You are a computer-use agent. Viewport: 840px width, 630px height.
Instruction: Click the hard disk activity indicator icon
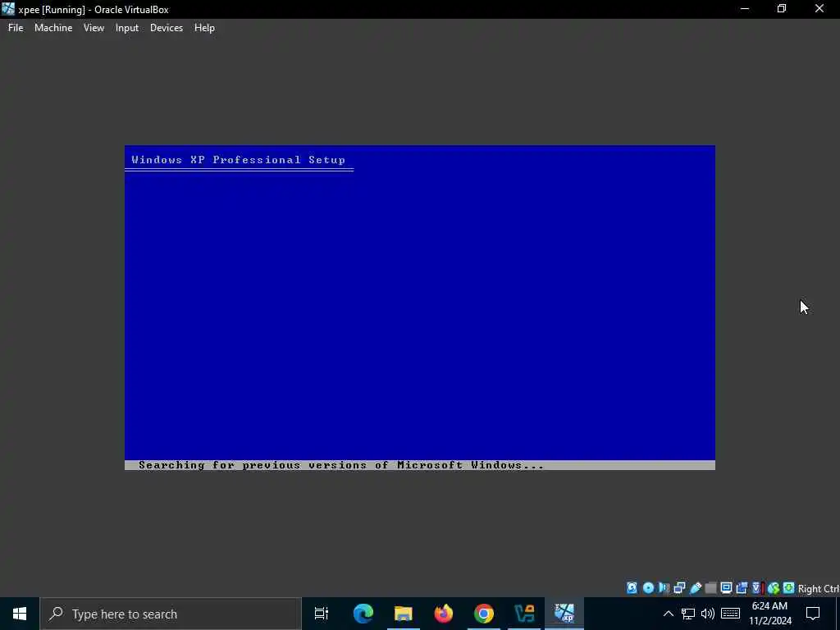(x=632, y=587)
